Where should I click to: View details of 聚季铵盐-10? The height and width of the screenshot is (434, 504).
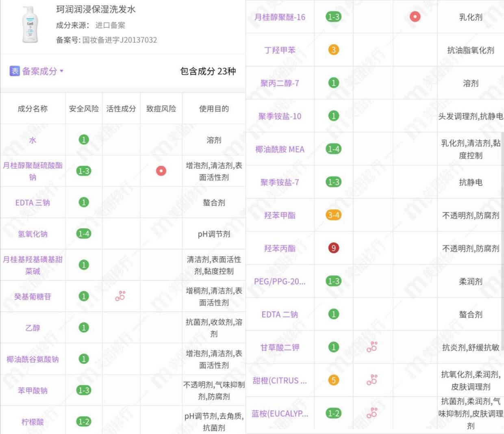point(280,116)
